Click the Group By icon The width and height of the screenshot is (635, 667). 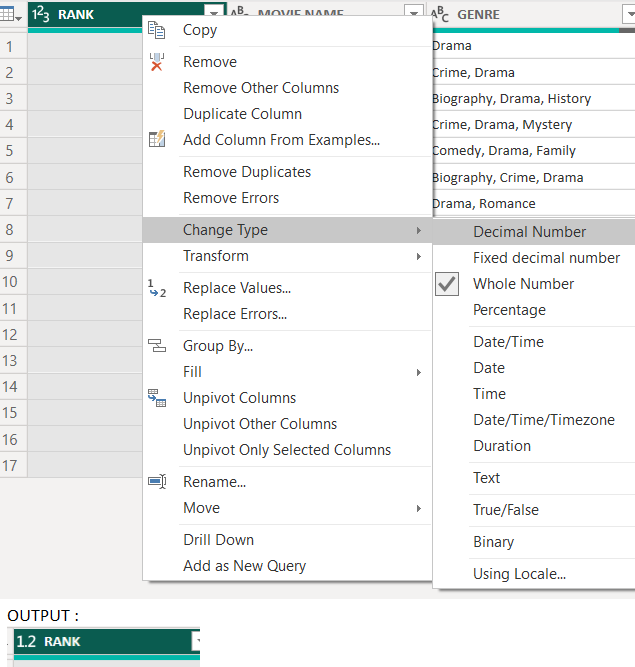156,346
